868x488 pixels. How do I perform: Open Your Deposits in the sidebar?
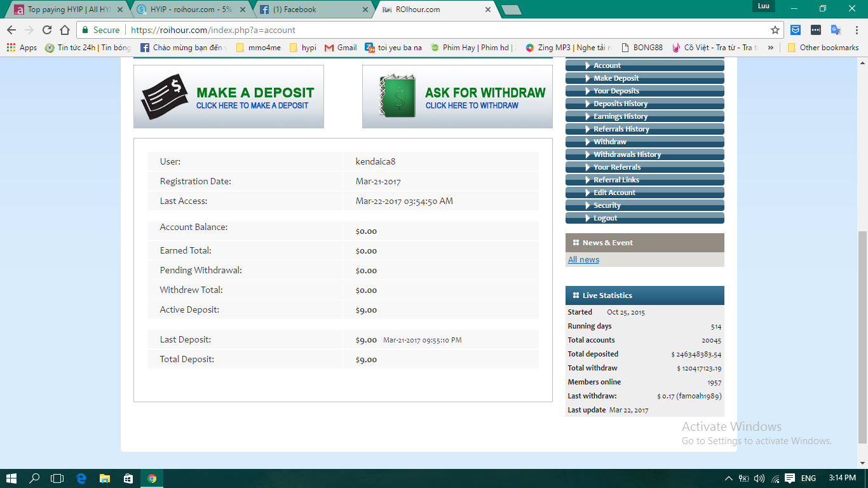[645, 91]
